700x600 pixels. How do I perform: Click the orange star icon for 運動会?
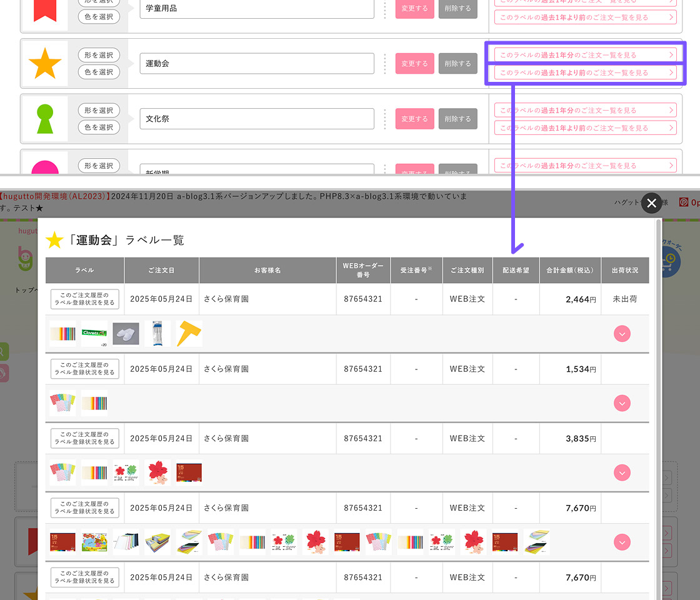[45, 64]
